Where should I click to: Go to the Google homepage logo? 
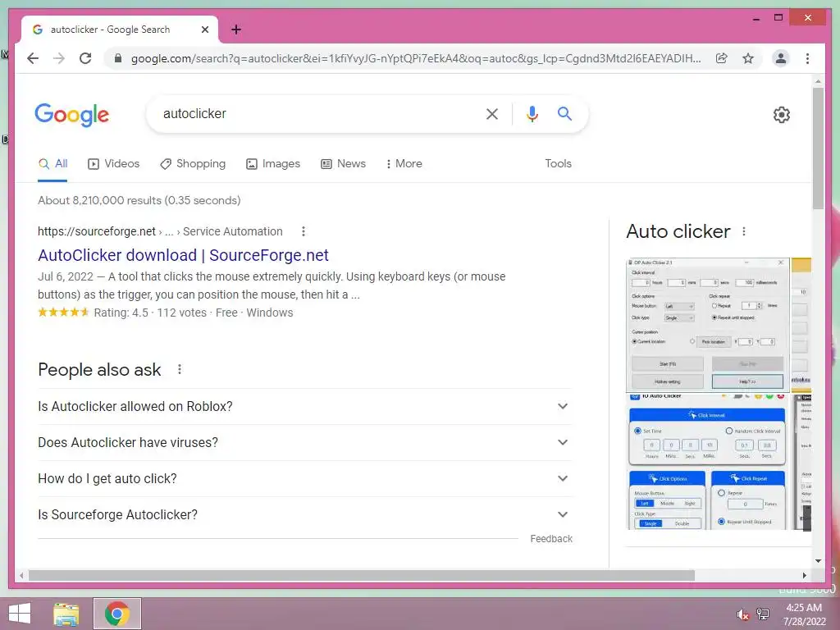[72, 115]
